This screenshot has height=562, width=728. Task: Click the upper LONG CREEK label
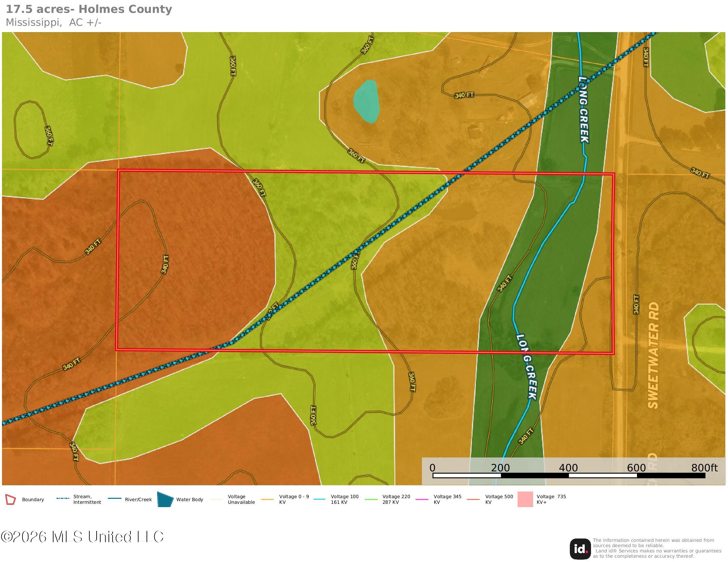click(583, 109)
